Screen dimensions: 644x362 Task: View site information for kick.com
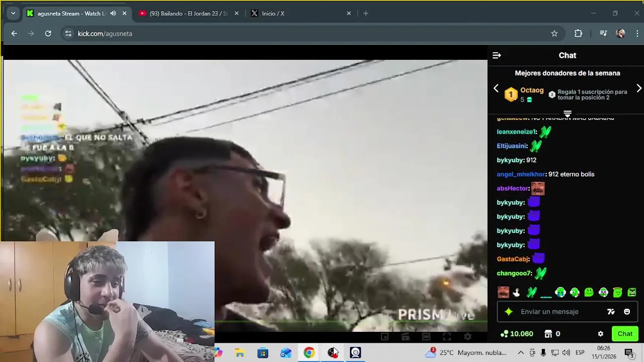click(68, 34)
